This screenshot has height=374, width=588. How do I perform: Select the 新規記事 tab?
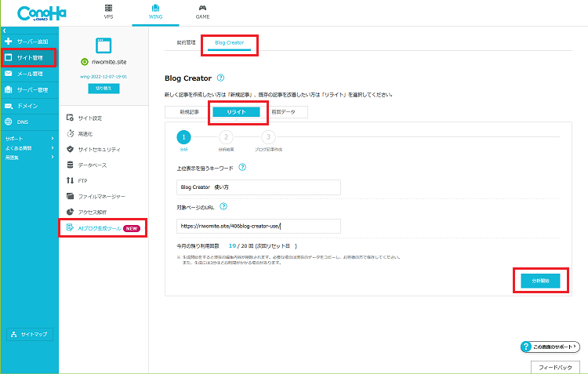(x=189, y=112)
